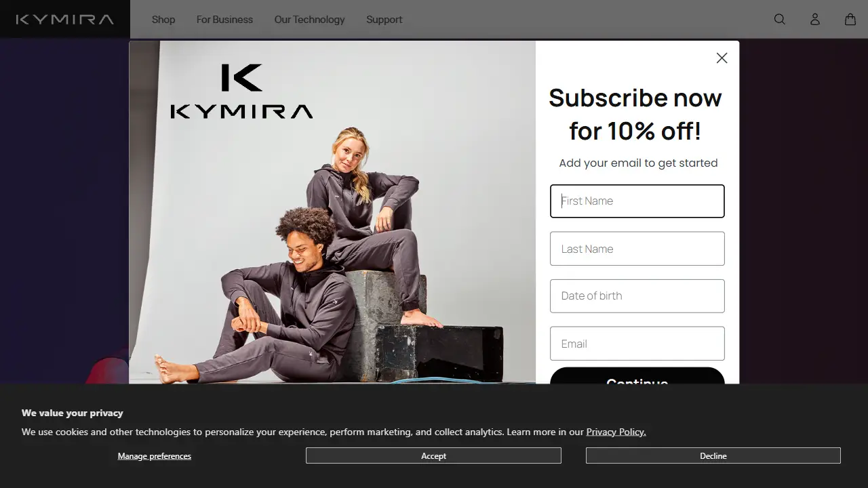
Task: Click the Last Name field
Action: click(637, 248)
